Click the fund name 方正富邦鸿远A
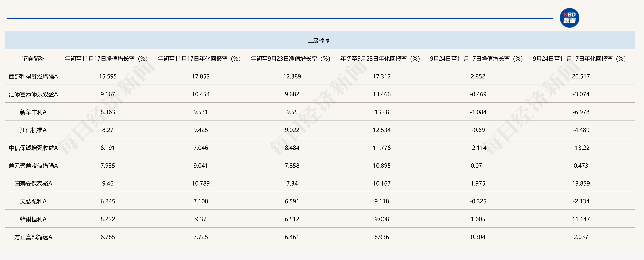This screenshot has height=260, width=644. coord(33,237)
